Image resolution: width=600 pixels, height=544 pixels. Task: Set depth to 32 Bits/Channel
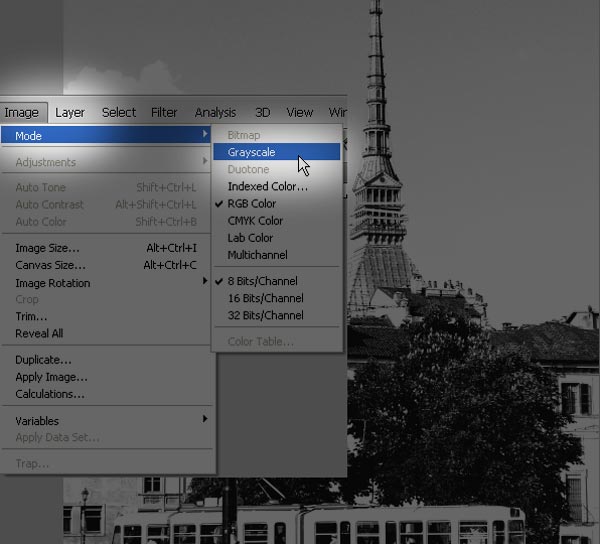[277, 315]
